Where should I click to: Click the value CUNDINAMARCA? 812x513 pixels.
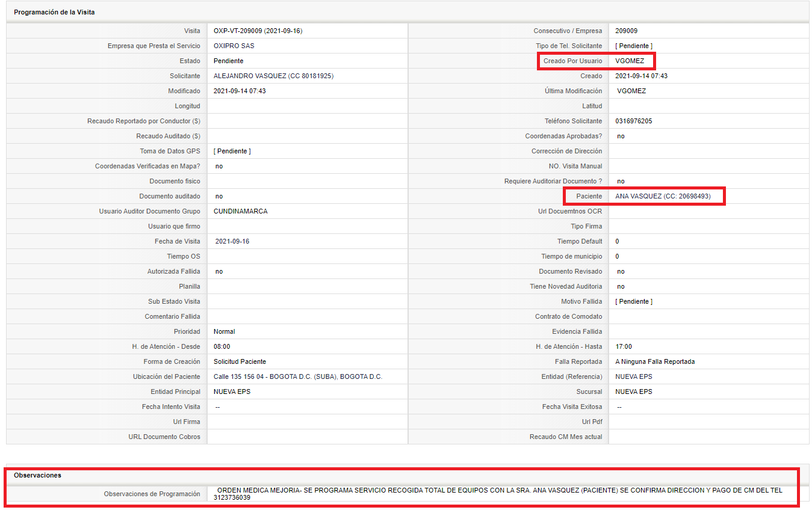coord(241,211)
